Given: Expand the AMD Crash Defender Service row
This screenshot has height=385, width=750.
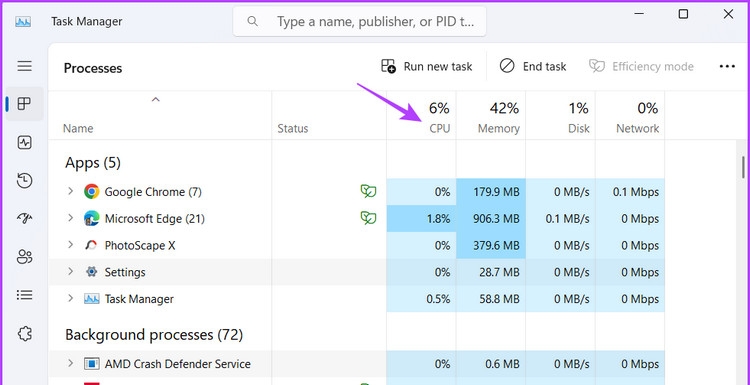Looking at the screenshot, I should [x=70, y=363].
